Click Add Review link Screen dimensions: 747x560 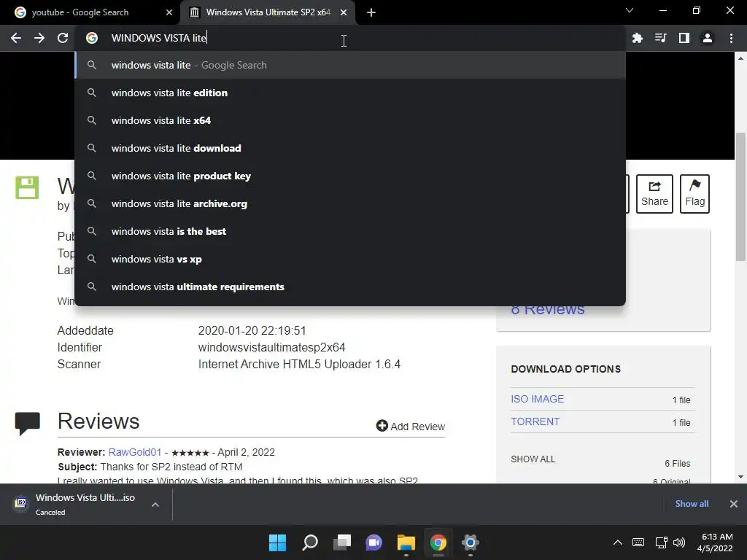[410, 426]
